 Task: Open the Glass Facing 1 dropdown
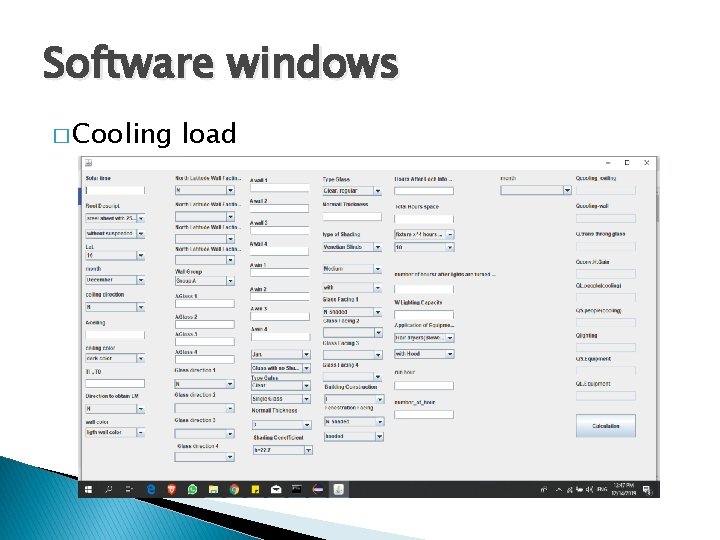tap(352, 312)
